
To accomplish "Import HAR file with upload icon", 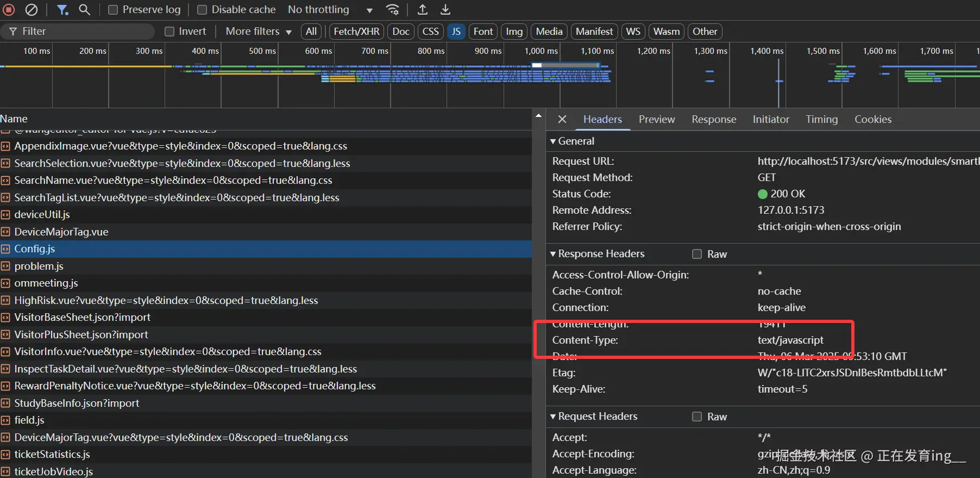I will coord(423,10).
